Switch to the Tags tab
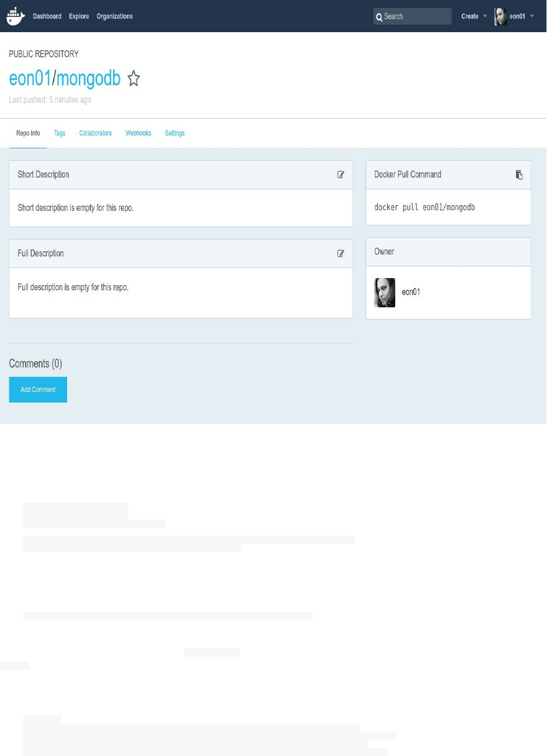Screen dimensions: 547x756 [60, 133]
